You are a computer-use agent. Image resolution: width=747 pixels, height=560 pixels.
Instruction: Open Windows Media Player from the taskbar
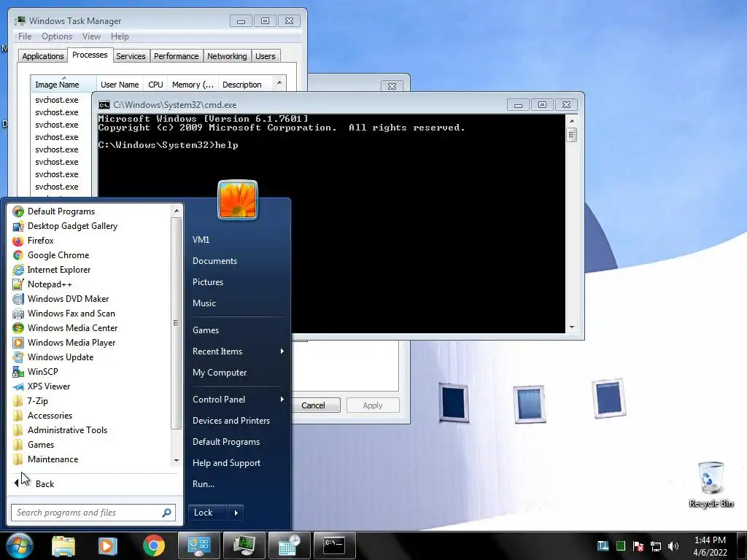point(107,545)
